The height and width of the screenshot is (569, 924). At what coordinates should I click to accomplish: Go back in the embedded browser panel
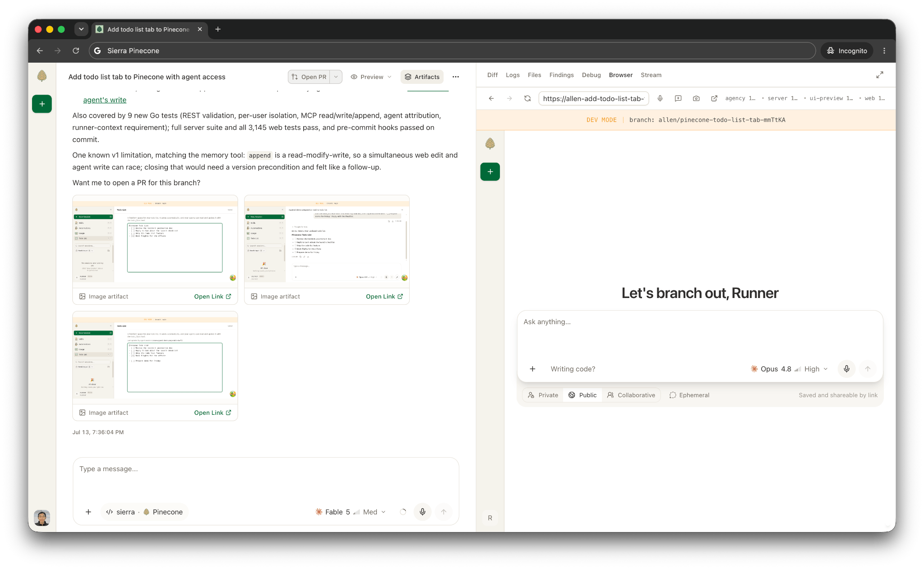(x=491, y=98)
